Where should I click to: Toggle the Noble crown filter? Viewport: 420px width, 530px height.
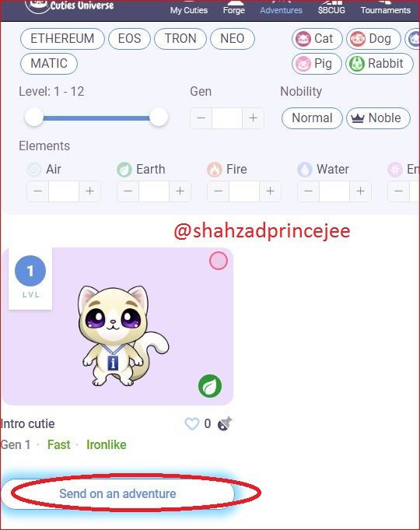(x=378, y=118)
